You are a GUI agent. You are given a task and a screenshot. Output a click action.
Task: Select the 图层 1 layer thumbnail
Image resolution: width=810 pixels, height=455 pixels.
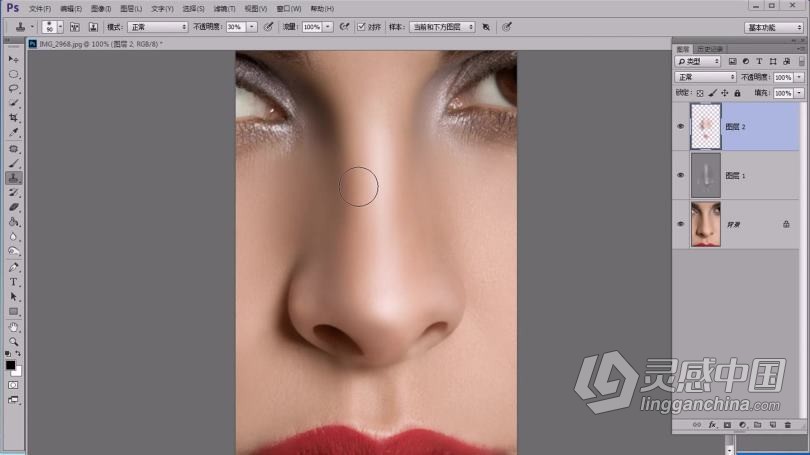[x=706, y=176]
